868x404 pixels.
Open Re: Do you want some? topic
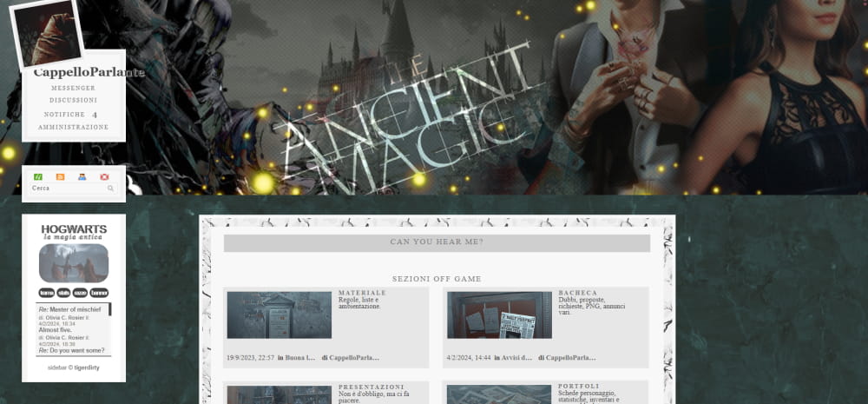(70, 351)
